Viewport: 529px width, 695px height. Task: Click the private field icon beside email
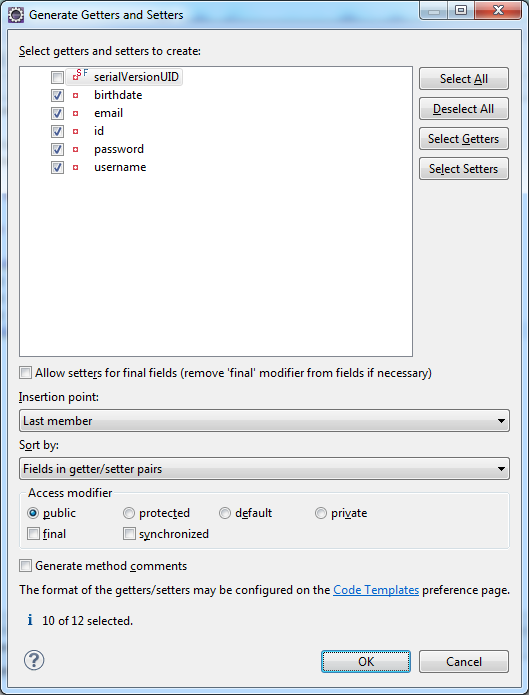(75, 113)
